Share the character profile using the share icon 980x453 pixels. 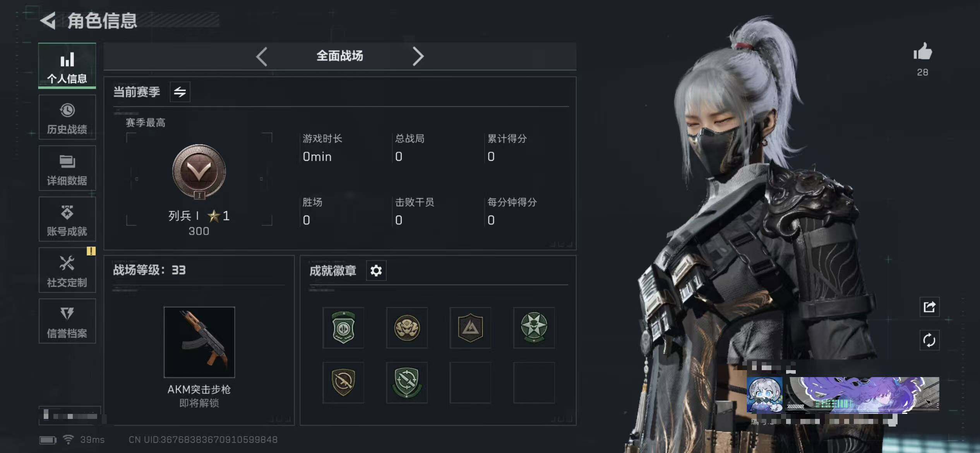[929, 307]
